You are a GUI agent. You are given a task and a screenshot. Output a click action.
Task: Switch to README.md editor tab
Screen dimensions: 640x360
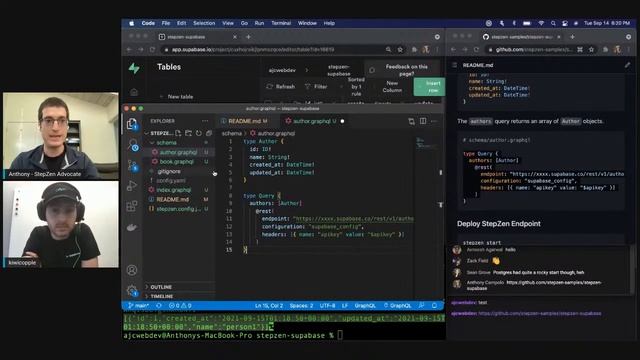pyautogui.click(x=244, y=121)
